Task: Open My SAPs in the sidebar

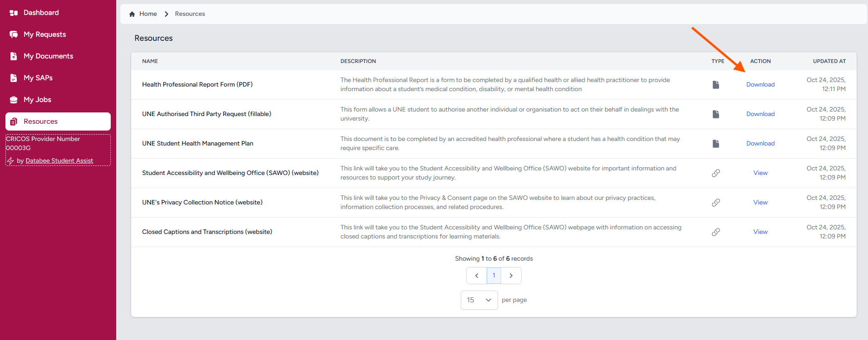Action: coord(58,78)
